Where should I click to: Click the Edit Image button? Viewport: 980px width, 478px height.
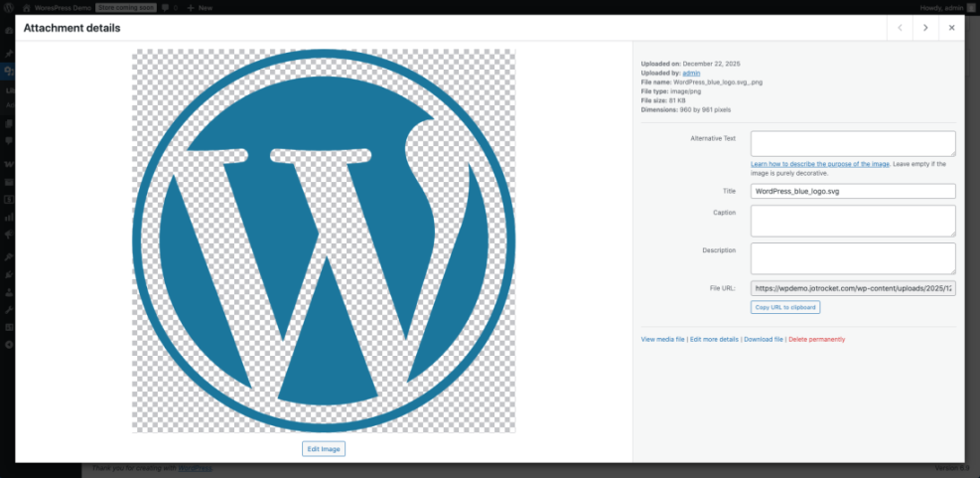pyautogui.click(x=324, y=448)
